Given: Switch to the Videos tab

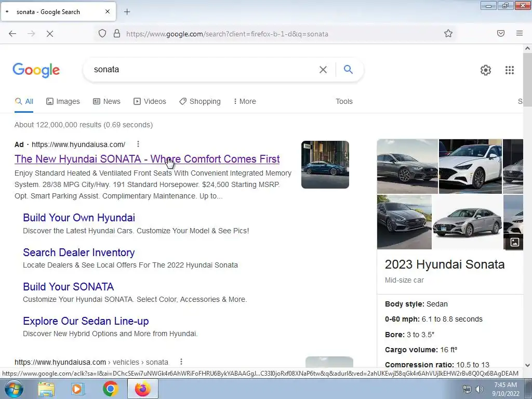Looking at the screenshot, I should click(150, 101).
